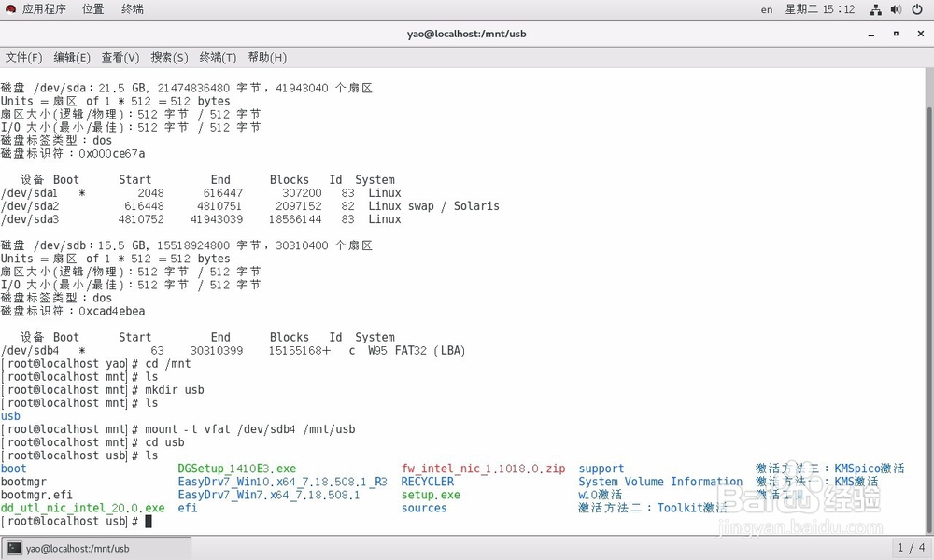Click dd_utl_nic_intel_20.0.exe file name
The width and height of the screenshot is (934, 560).
tap(83, 508)
